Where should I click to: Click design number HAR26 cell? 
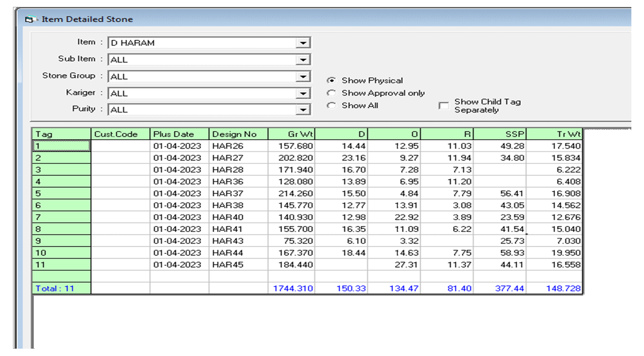click(x=239, y=146)
